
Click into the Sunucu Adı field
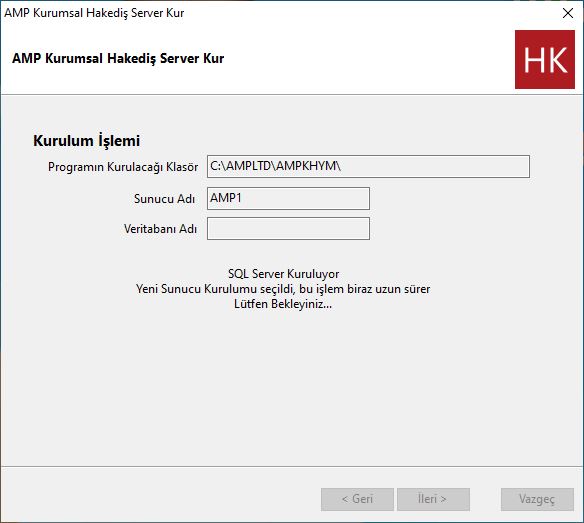coord(288,199)
